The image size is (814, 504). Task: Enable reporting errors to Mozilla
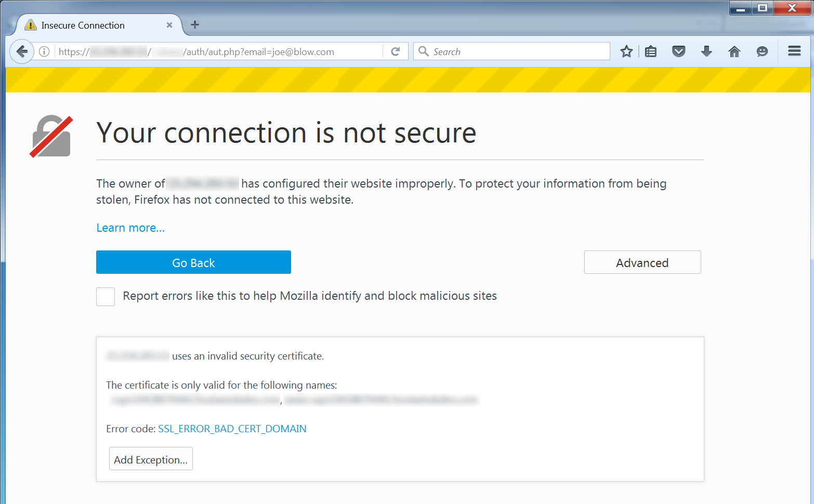tap(106, 296)
